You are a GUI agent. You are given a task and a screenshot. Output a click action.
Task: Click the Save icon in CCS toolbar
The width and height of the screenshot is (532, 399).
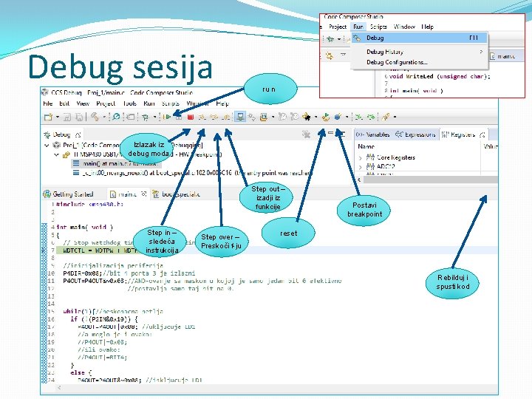pyautogui.click(x=67, y=117)
